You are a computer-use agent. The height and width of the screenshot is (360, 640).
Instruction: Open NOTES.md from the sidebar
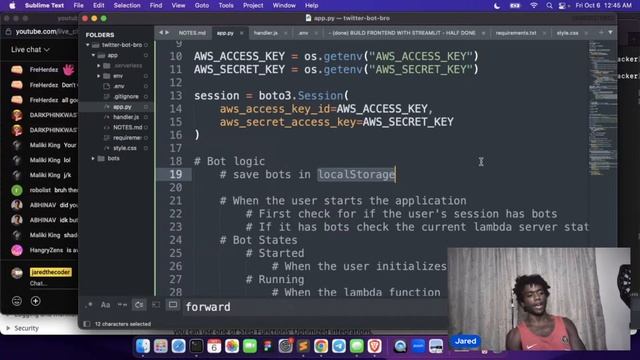pyautogui.click(x=127, y=127)
